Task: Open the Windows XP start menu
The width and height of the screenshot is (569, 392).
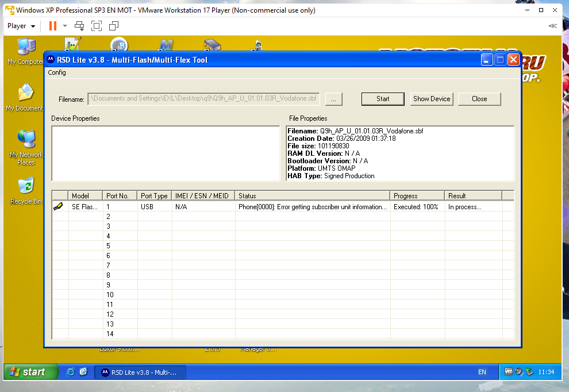Action: pos(31,372)
